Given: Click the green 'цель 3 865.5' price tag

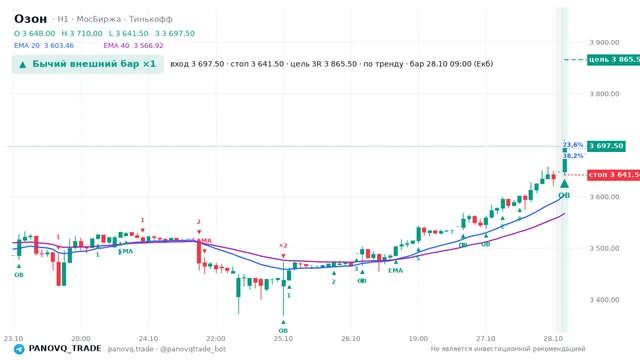Looking at the screenshot, I should point(613,60).
